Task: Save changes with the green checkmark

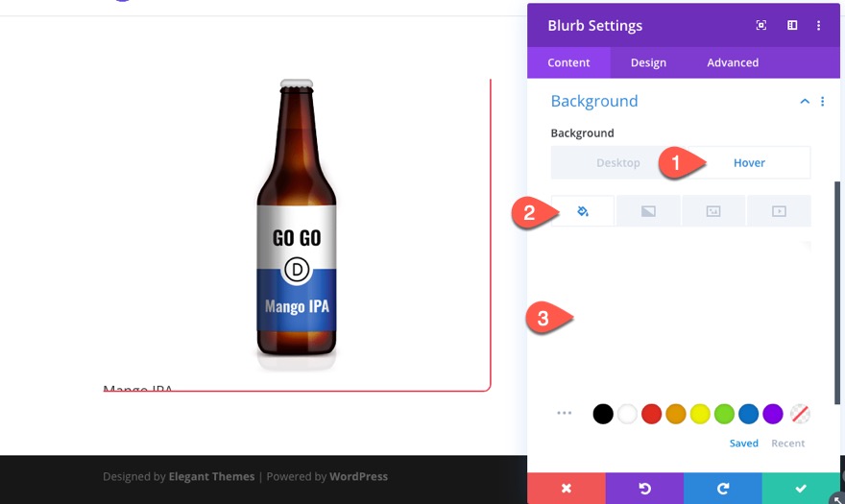Action: (801, 488)
